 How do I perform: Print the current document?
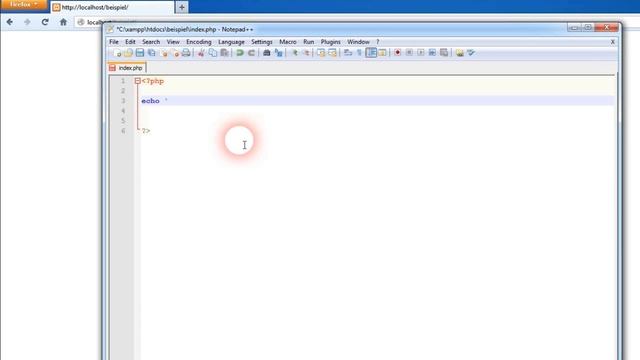[x=186, y=53]
